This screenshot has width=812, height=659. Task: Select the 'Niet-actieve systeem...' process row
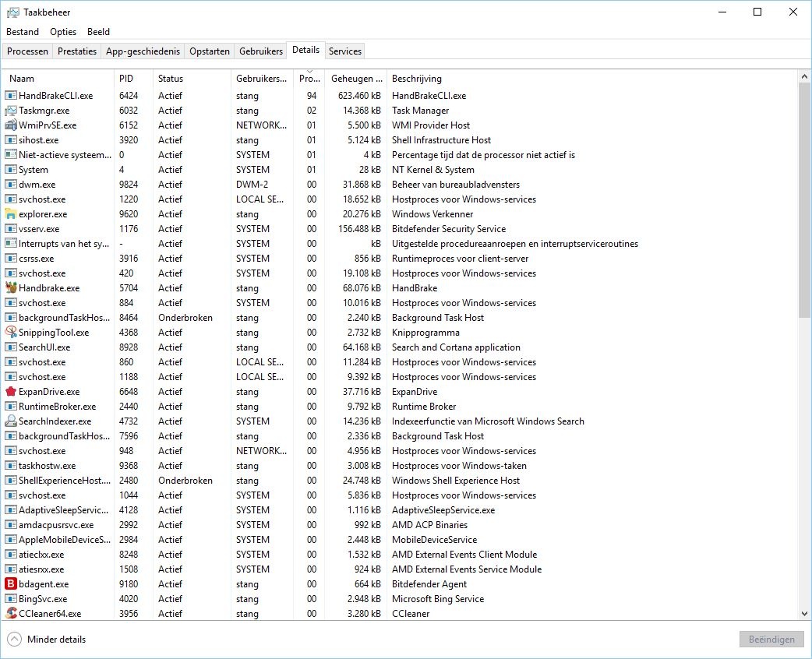tap(400, 155)
